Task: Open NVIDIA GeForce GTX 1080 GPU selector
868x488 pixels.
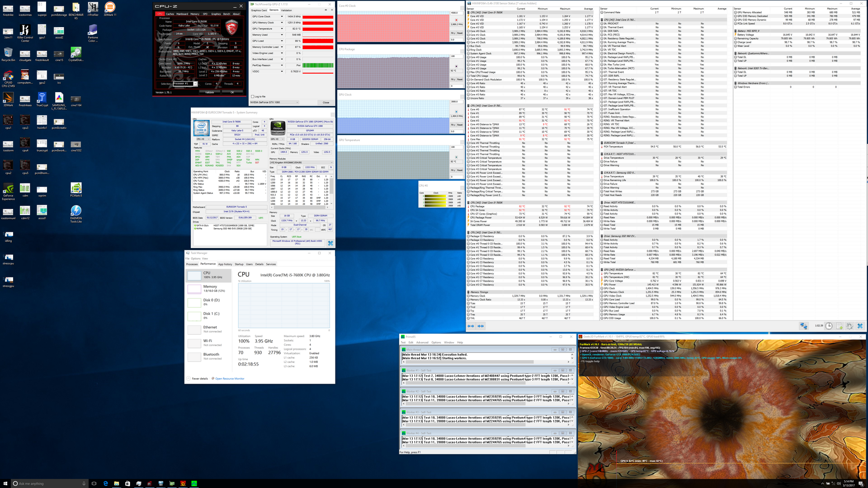Action: (x=274, y=102)
